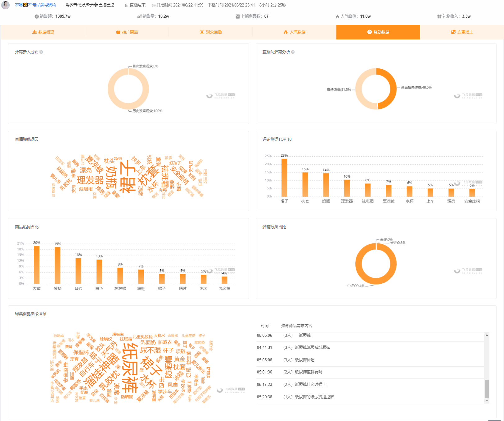The width and height of the screenshot is (504, 421).
Task: Switch to the 推广商品 tab
Action: coord(127,32)
